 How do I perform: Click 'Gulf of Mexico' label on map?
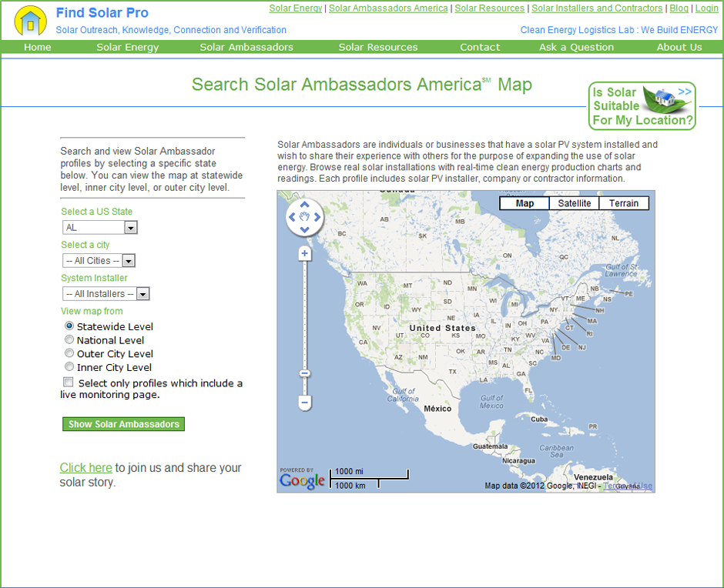pyautogui.click(x=491, y=402)
